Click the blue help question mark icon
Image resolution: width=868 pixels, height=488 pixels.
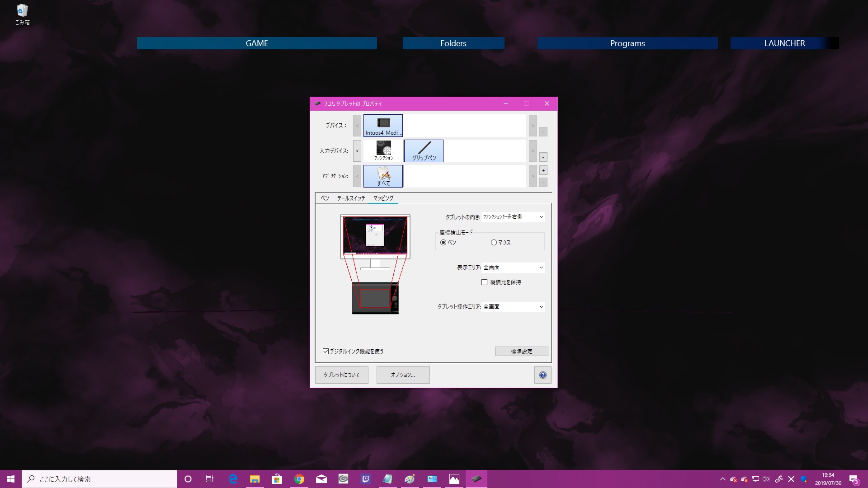[x=542, y=375]
